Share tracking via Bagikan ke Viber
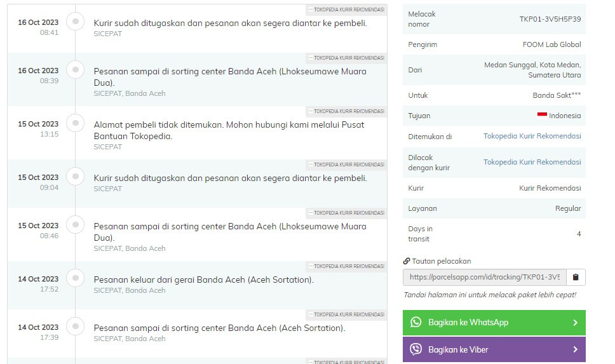 (x=494, y=349)
